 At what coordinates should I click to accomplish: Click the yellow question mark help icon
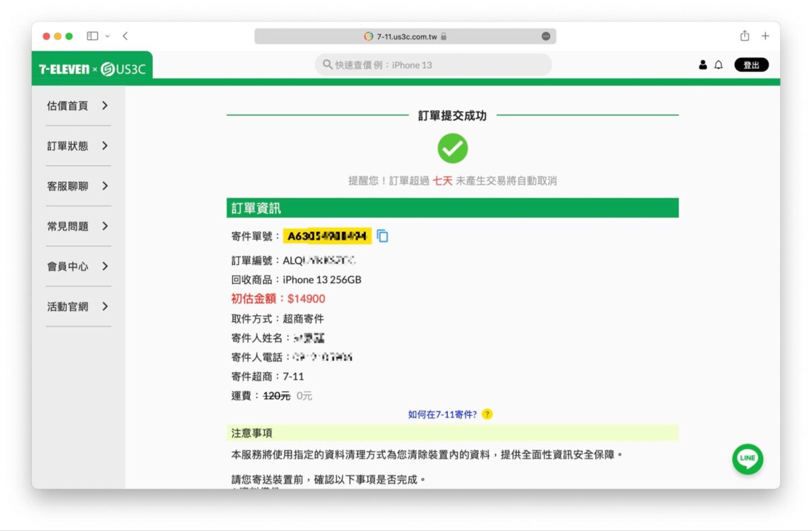pos(487,414)
